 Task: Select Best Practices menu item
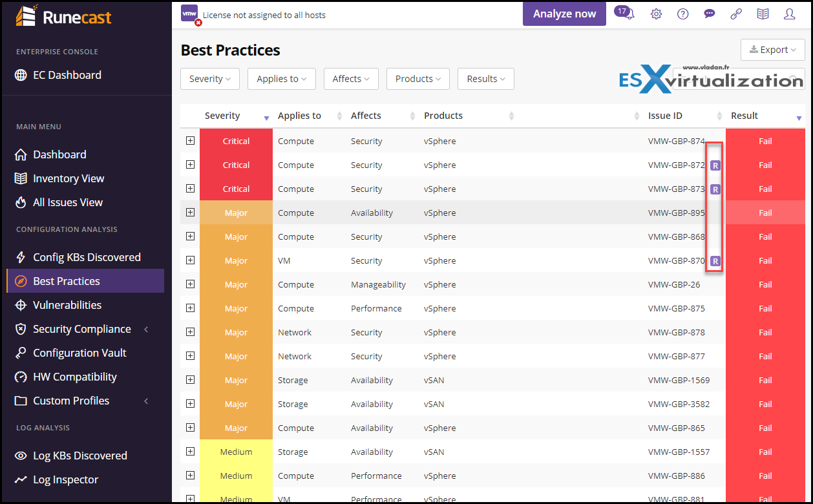(85, 281)
